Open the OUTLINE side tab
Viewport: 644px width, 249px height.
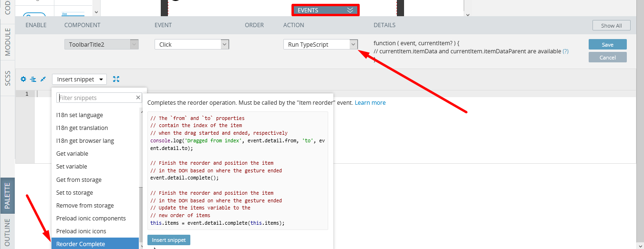[x=8, y=232]
